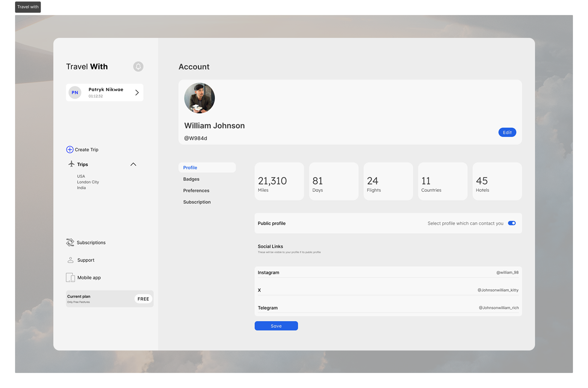This screenshot has height=388, width=588.
Task: Select London City trip
Action: point(88,182)
